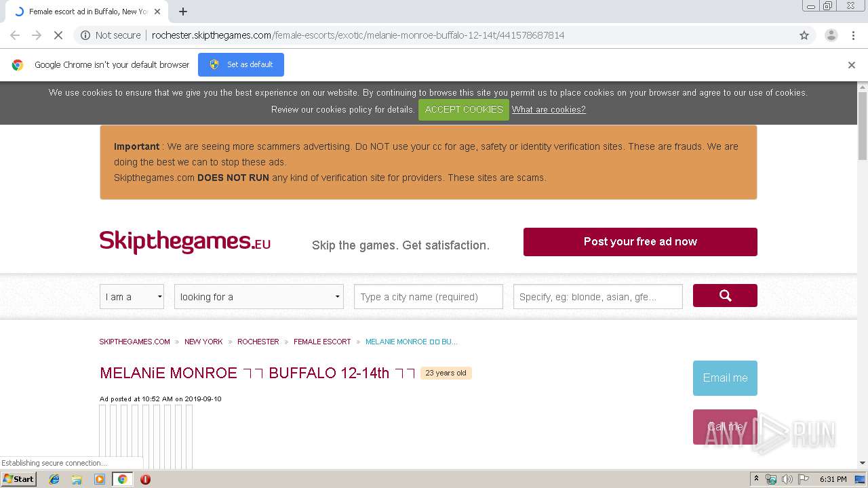This screenshot has width=868, height=488.
Task: Expand the looking for a dropdown
Action: coord(259,297)
